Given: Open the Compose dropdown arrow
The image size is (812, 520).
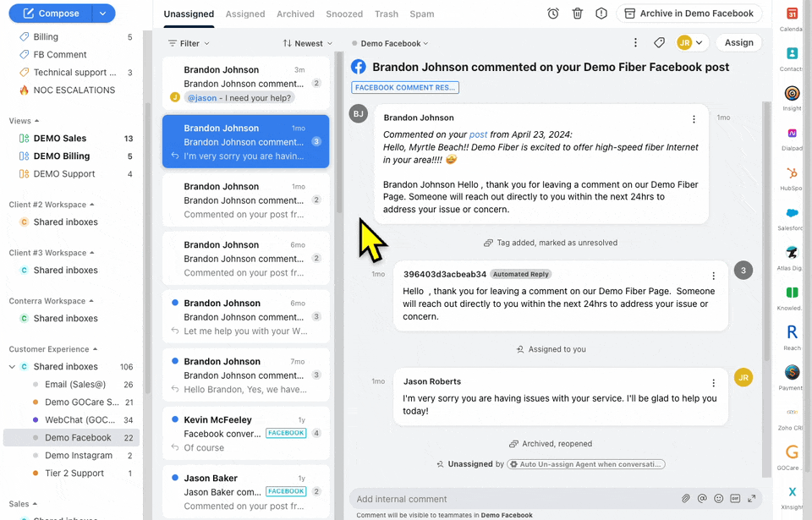Looking at the screenshot, I should [103, 14].
